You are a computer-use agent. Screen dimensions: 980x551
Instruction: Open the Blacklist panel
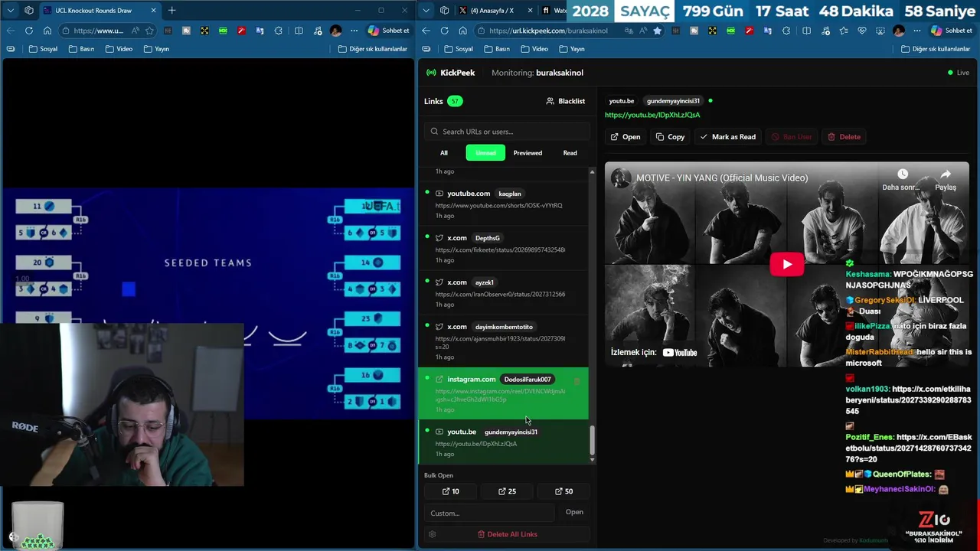tap(565, 101)
